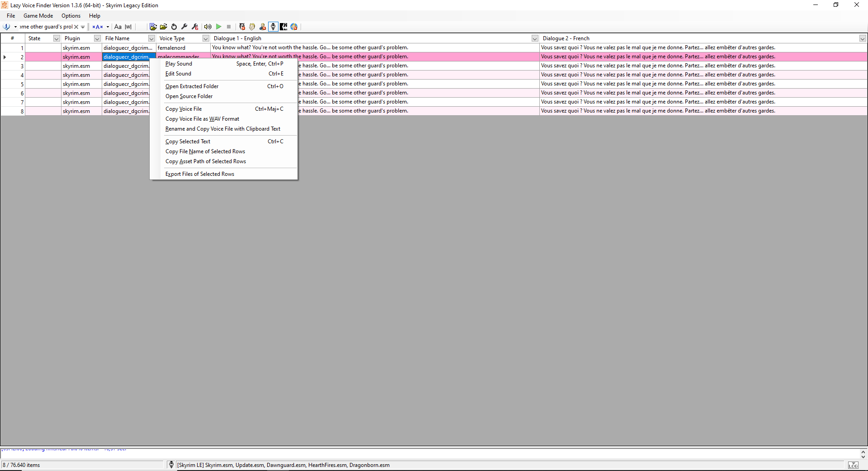Choose Play Sound from context menu
Image resolution: width=868 pixels, height=471 pixels.
[224, 64]
